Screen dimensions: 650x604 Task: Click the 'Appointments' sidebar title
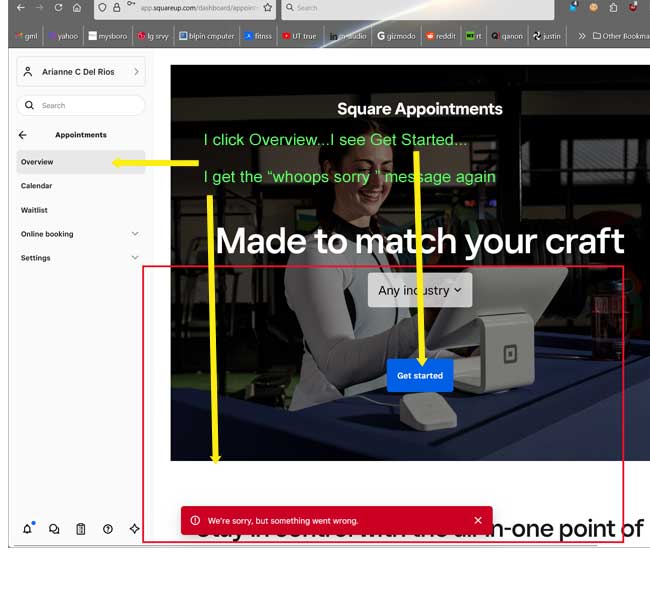81,135
